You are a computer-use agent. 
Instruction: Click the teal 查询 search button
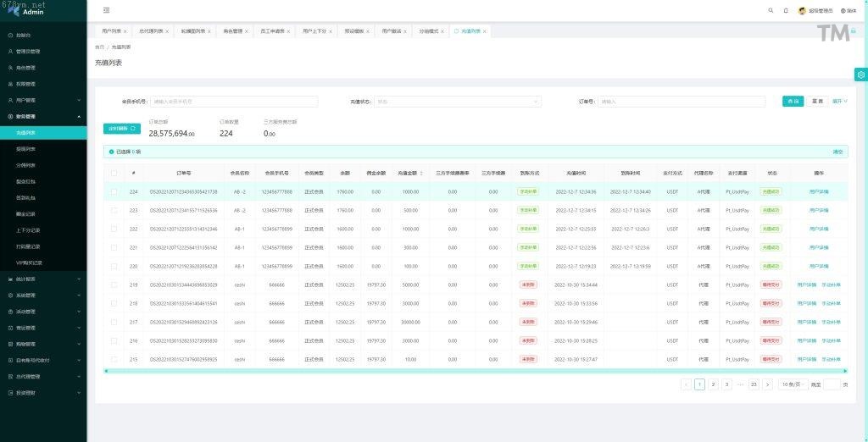[793, 102]
